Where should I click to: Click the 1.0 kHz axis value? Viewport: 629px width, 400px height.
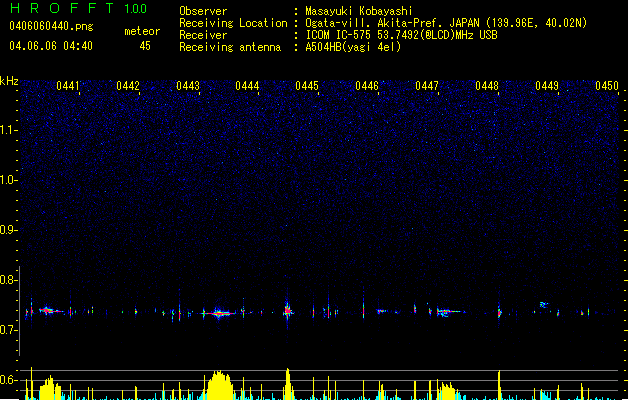9,180
